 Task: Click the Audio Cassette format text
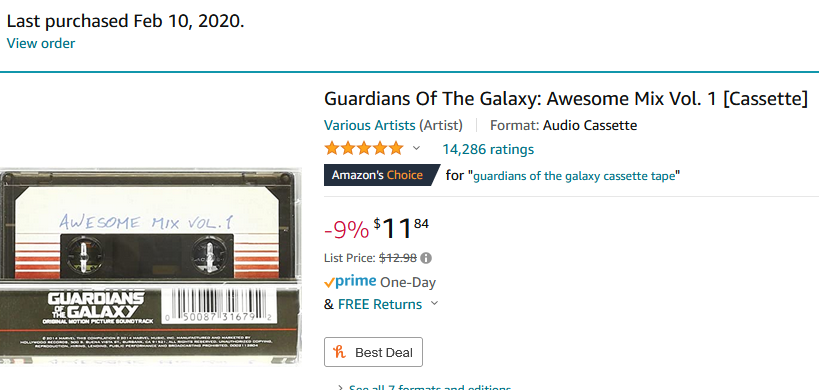(590, 126)
